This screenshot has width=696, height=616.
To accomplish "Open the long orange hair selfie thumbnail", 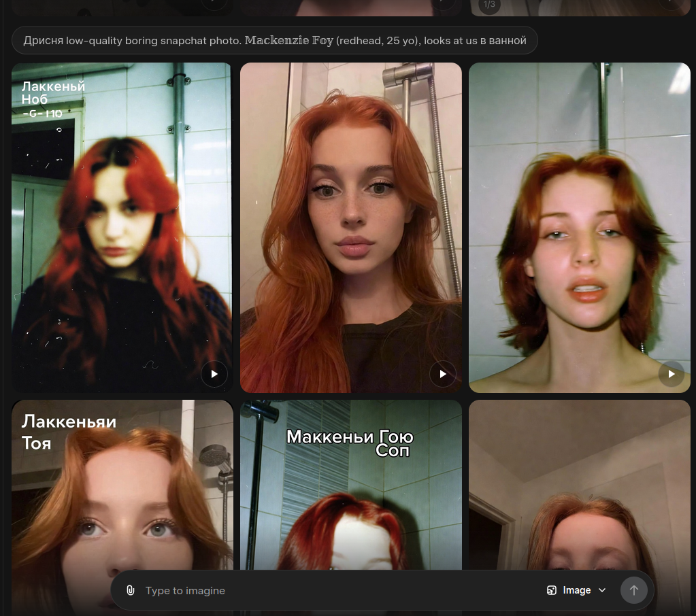I will [x=350, y=228].
